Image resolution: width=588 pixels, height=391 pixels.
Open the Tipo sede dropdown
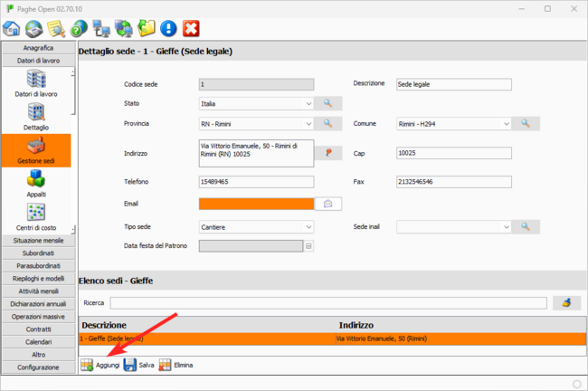[308, 226]
